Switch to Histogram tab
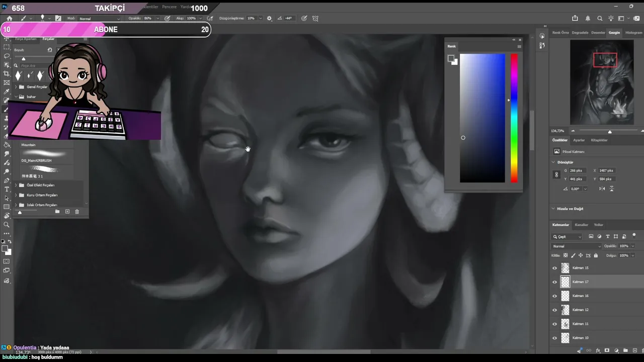Viewport: 644px width, 362px height. point(633,33)
